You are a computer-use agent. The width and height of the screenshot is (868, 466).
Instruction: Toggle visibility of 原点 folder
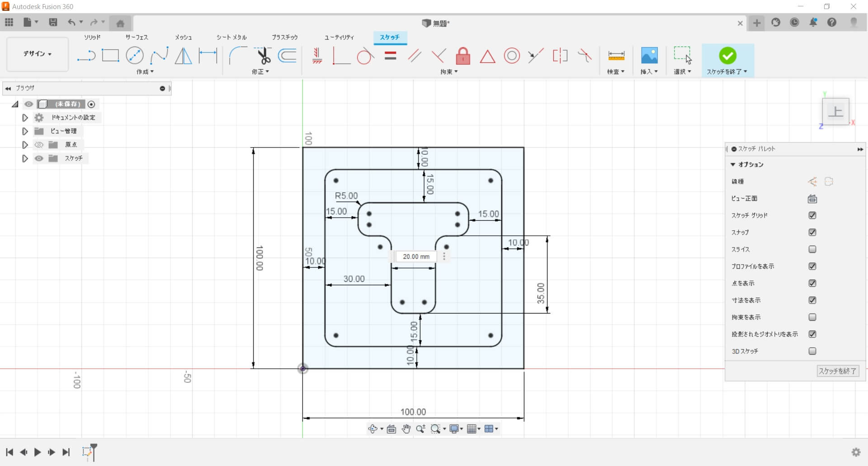click(39, 145)
